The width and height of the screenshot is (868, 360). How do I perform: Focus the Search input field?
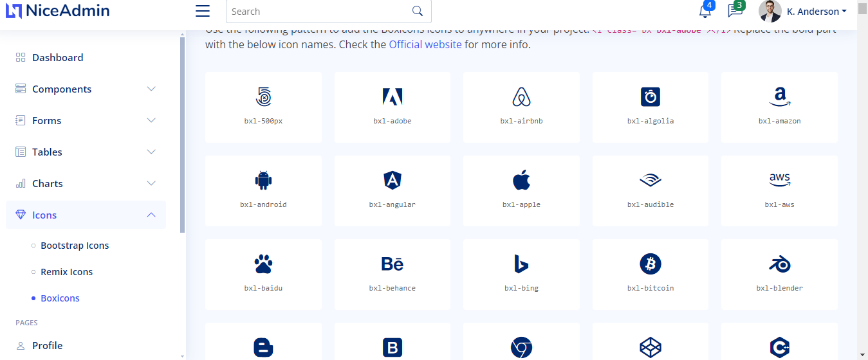319,11
